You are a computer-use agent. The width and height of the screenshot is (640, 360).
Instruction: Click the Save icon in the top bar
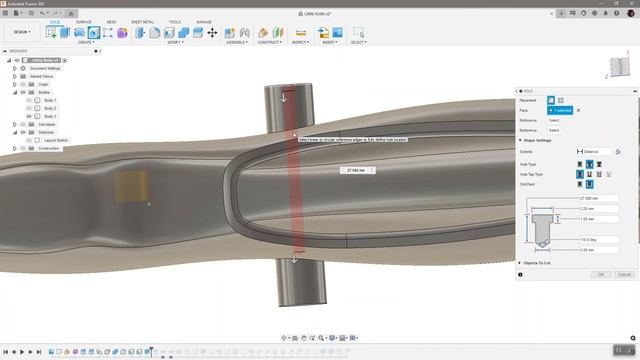(31, 13)
